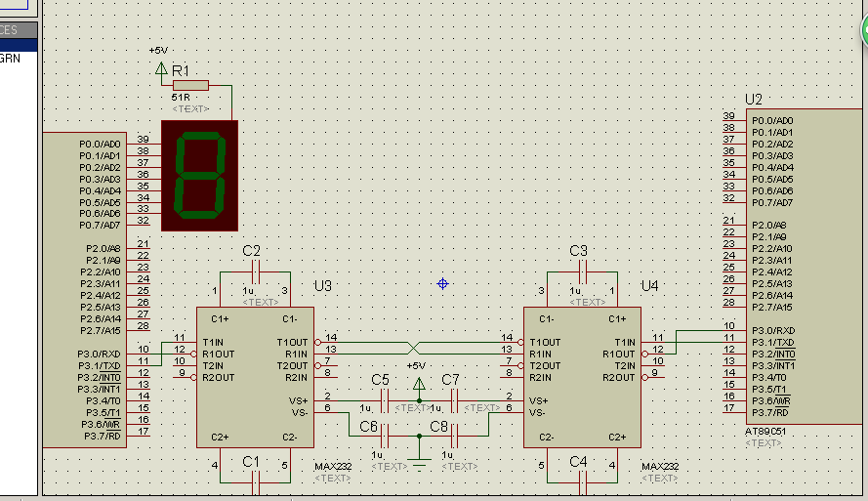Click VS+ pin 2 on U3
This screenshot has width=868, height=501.
click(x=326, y=400)
